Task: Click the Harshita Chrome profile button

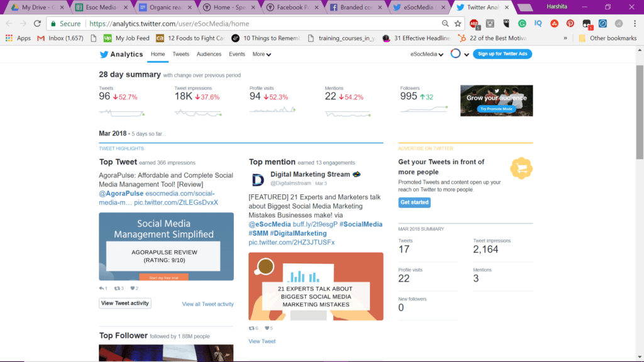Action: [x=557, y=6]
